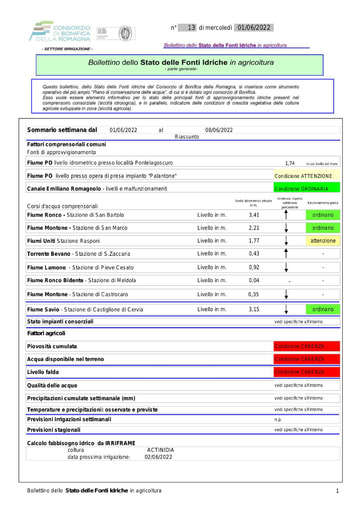Open the underlined Bollettino dello Stato delle Fonti Idriche link

225,45
